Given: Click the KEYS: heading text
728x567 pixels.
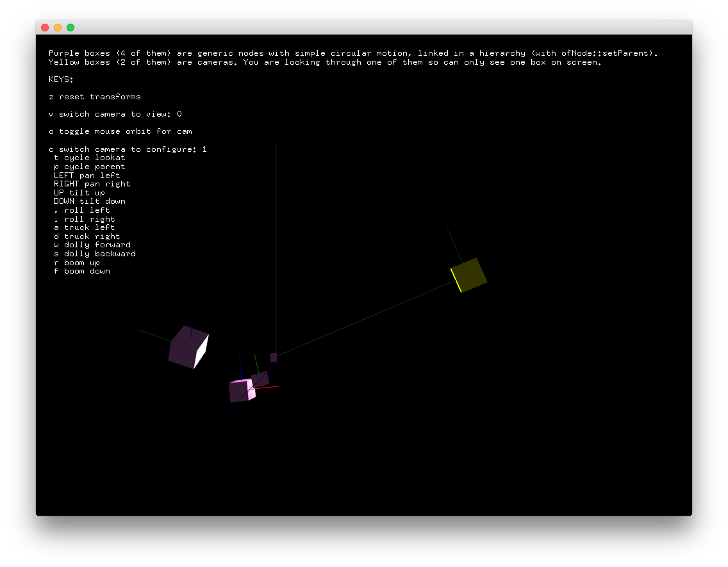Looking at the screenshot, I should coord(61,79).
